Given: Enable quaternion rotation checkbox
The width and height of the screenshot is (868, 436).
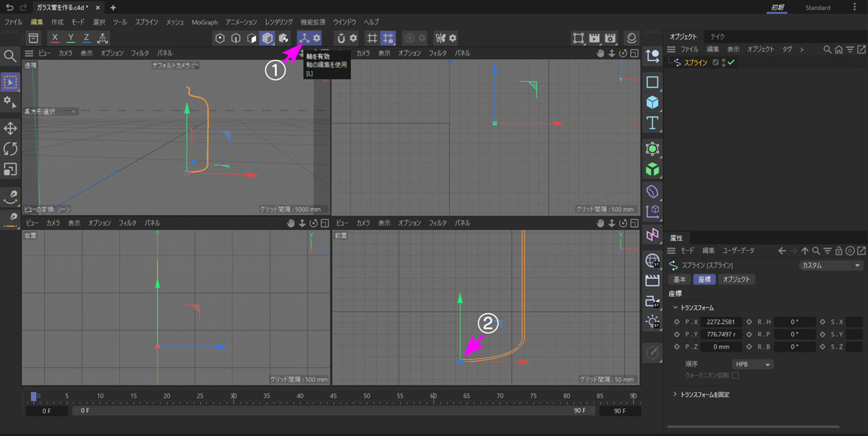Looking at the screenshot, I should coord(736,375).
